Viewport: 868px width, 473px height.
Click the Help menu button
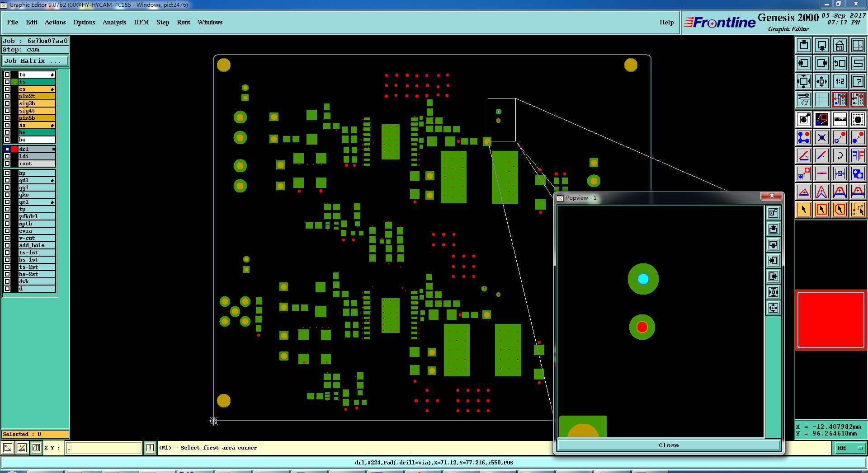click(x=667, y=22)
